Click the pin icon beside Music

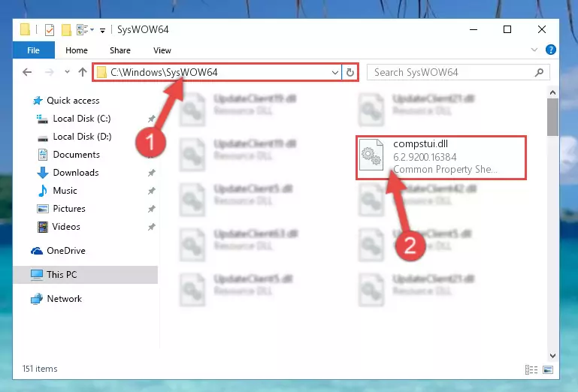[152, 191]
